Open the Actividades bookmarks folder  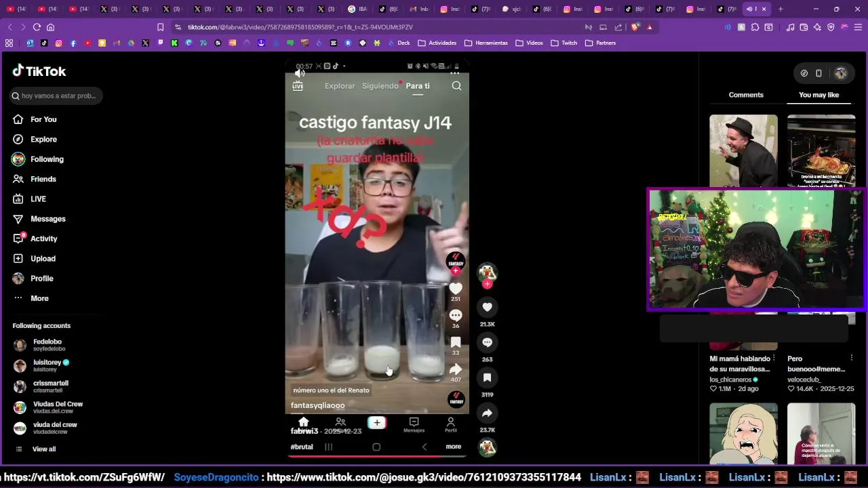click(x=437, y=43)
